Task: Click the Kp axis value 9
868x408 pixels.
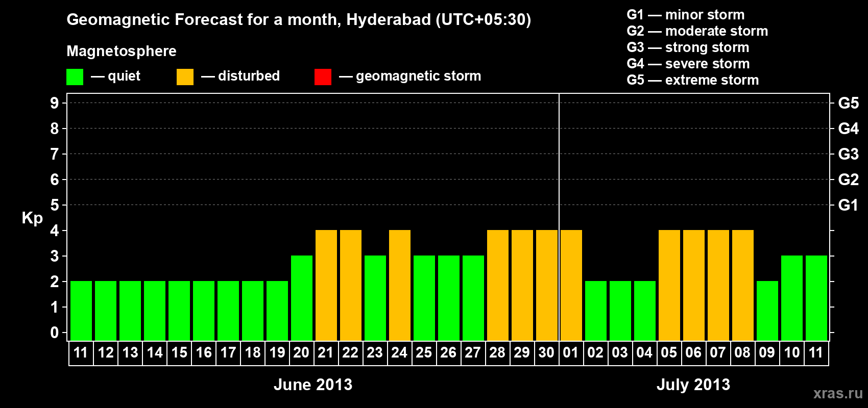Action: tap(55, 103)
